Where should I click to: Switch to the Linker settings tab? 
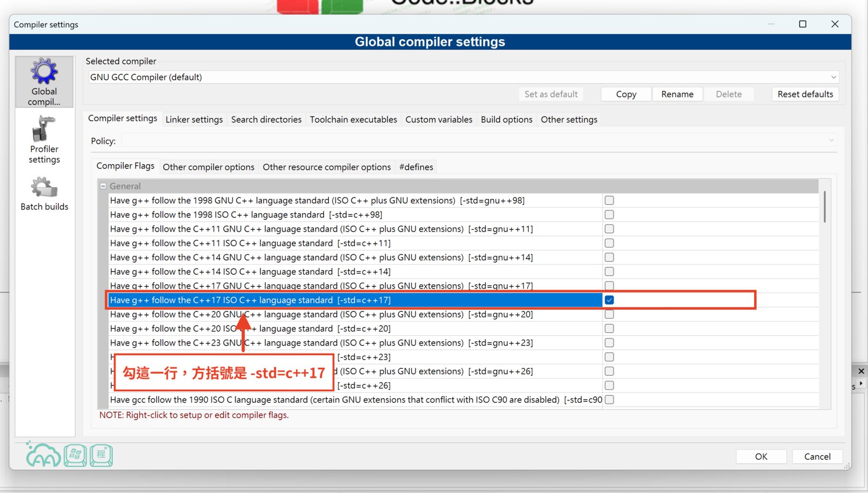coord(194,119)
